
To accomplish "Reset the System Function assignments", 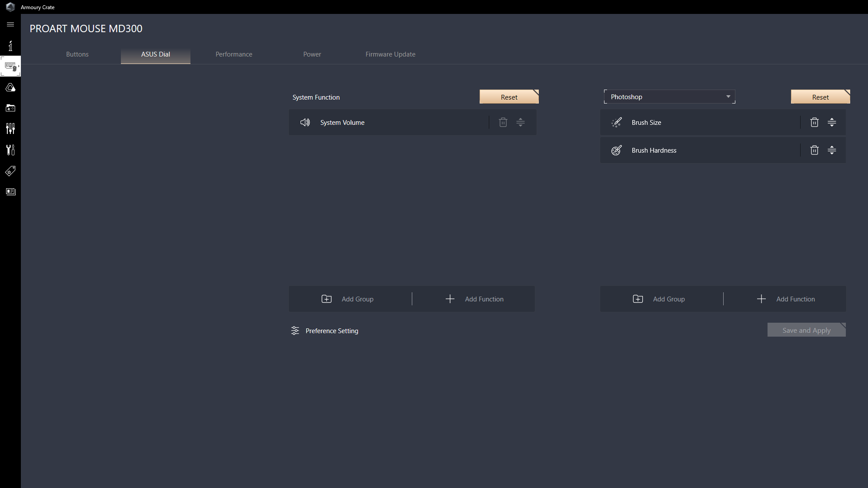I will point(509,97).
